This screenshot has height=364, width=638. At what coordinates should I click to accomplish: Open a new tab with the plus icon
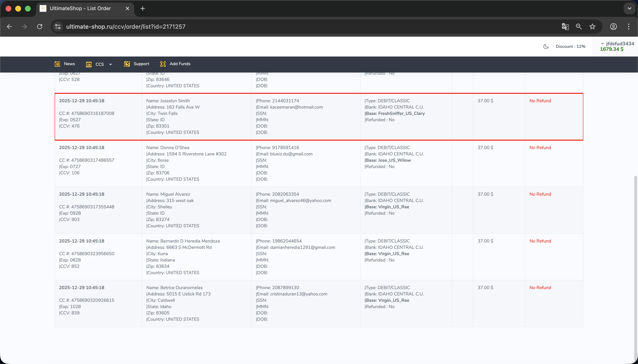143,8
